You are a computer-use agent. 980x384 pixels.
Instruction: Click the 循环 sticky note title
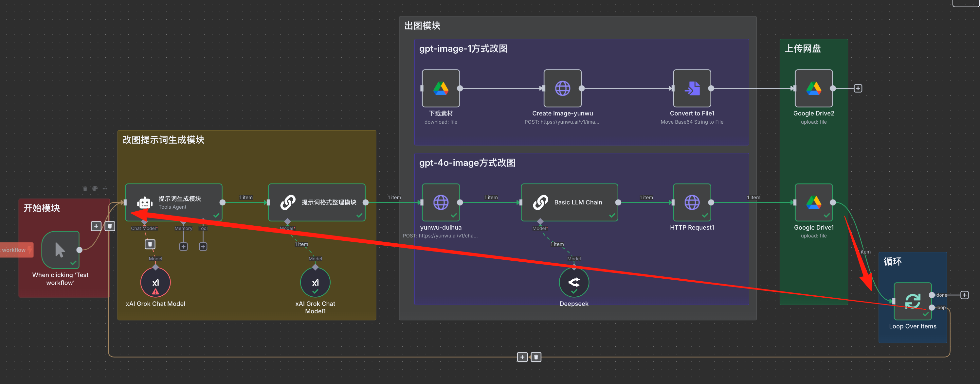892,261
